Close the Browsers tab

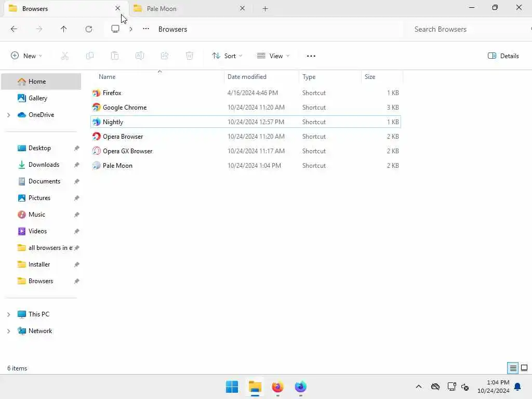click(118, 8)
